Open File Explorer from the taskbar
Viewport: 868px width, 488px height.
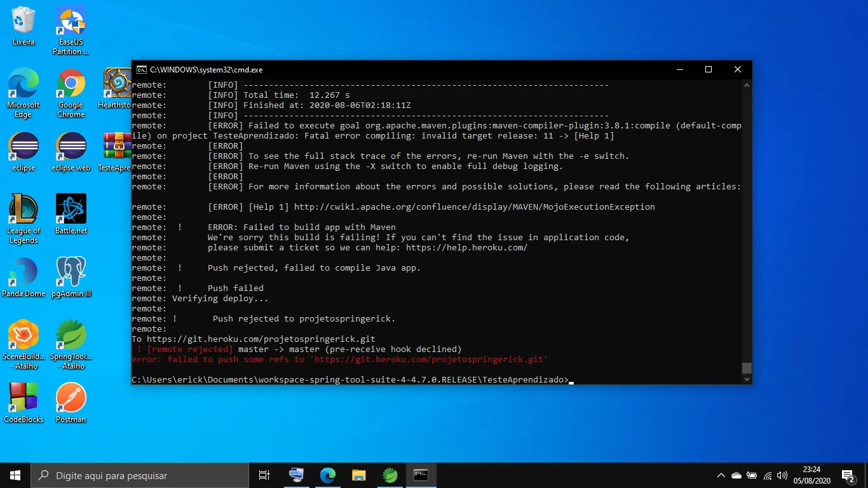[359, 475]
